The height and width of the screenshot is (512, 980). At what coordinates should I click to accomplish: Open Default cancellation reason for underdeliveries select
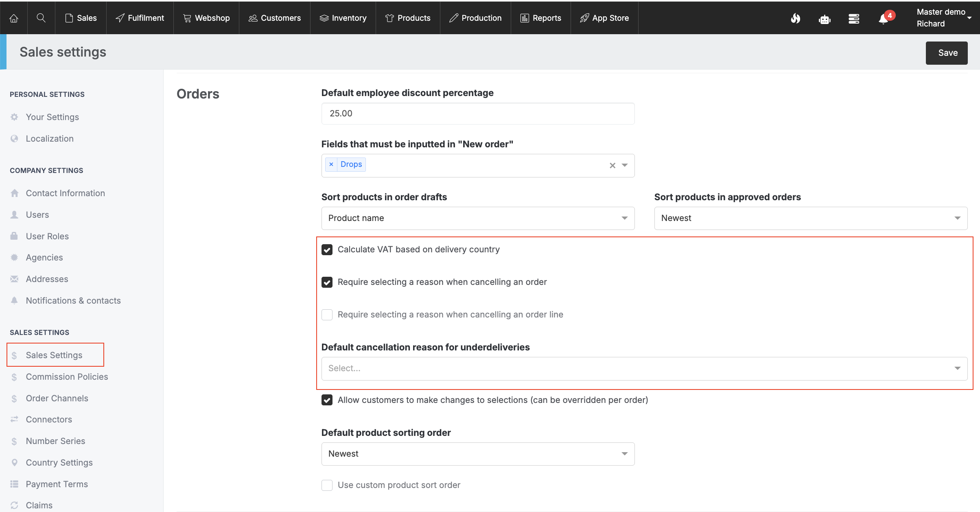click(x=644, y=368)
